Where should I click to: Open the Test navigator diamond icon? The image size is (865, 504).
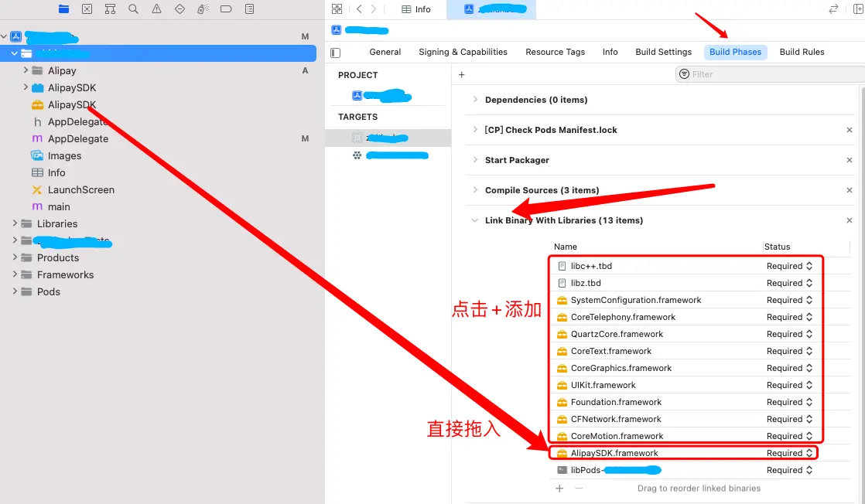point(179,9)
